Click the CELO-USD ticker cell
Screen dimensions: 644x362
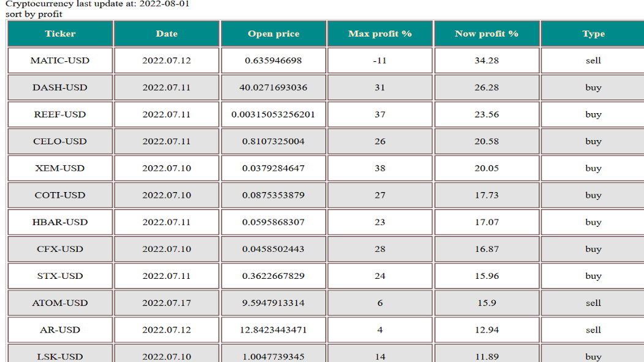tap(60, 141)
